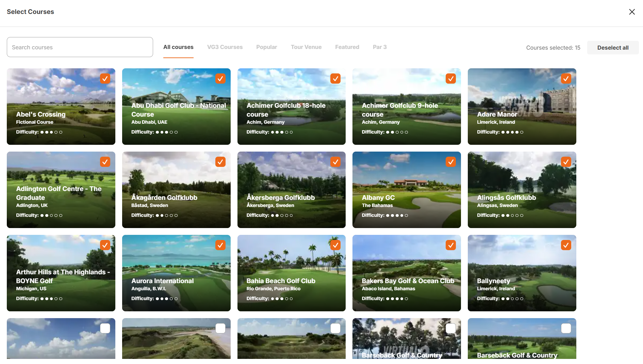Switch to the VG3 Courses tab
This screenshot has height=364, width=643.
(225, 47)
